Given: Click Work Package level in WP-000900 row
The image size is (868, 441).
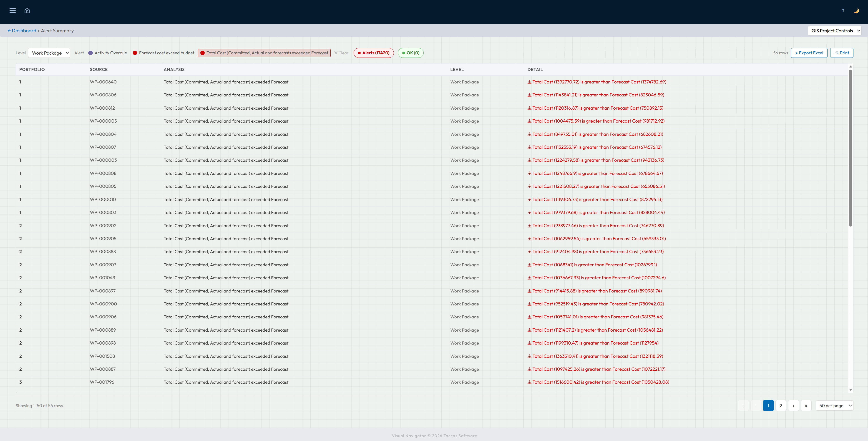Looking at the screenshot, I should click(464, 304).
